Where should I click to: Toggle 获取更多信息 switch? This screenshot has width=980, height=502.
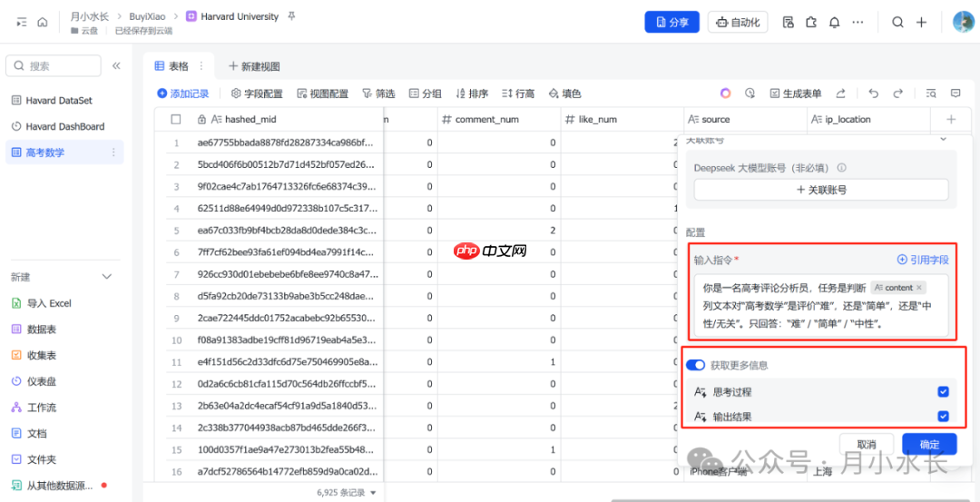(695, 365)
